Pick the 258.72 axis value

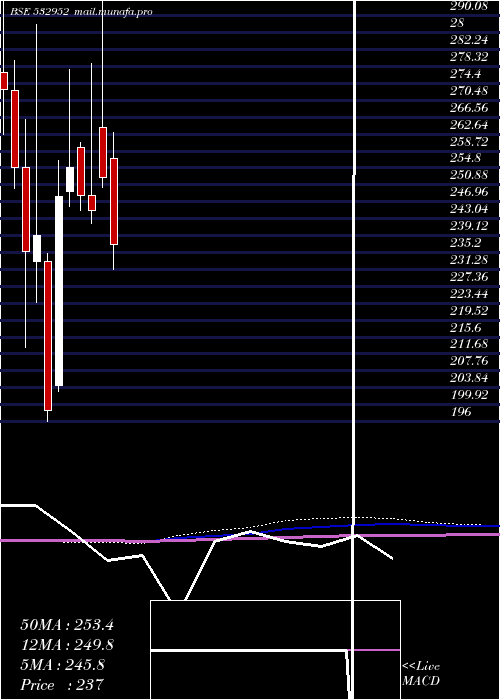pos(468,142)
